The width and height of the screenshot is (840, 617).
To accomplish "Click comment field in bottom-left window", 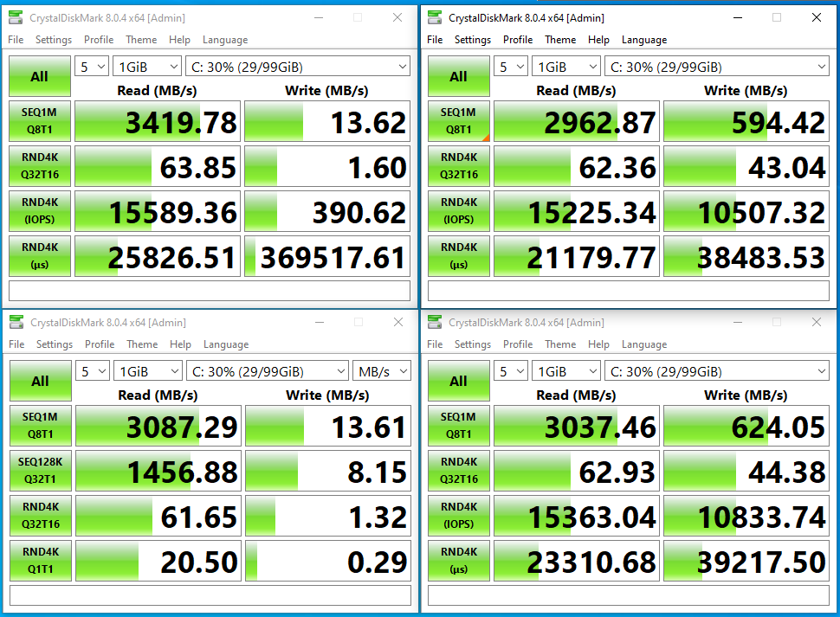I will [x=210, y=595].
